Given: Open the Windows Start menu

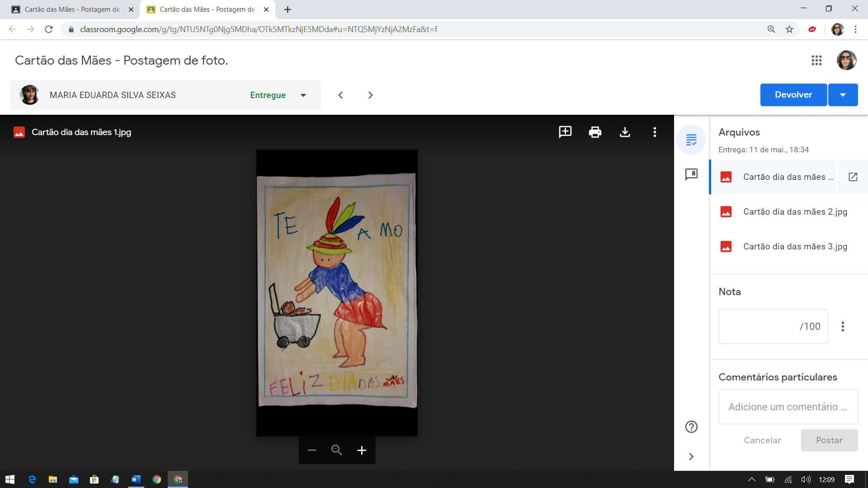Looking at the screenshot, I should pos(10,479).
